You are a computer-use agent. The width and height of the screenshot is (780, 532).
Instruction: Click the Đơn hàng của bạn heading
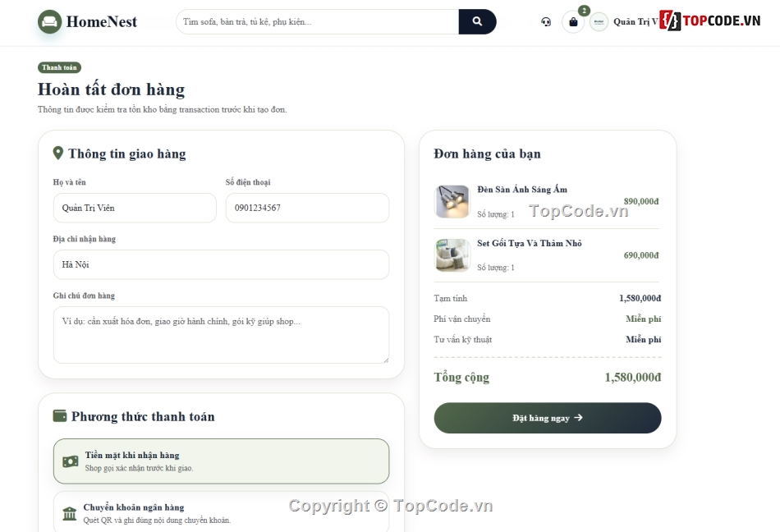487,154
